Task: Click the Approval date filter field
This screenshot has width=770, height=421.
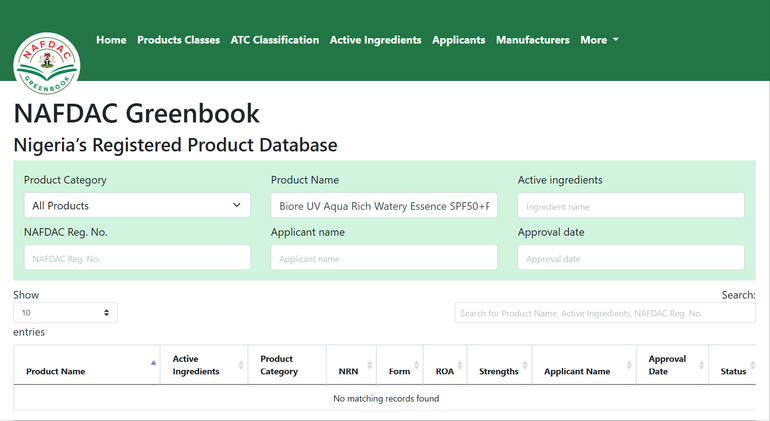Action: point(631,257)
